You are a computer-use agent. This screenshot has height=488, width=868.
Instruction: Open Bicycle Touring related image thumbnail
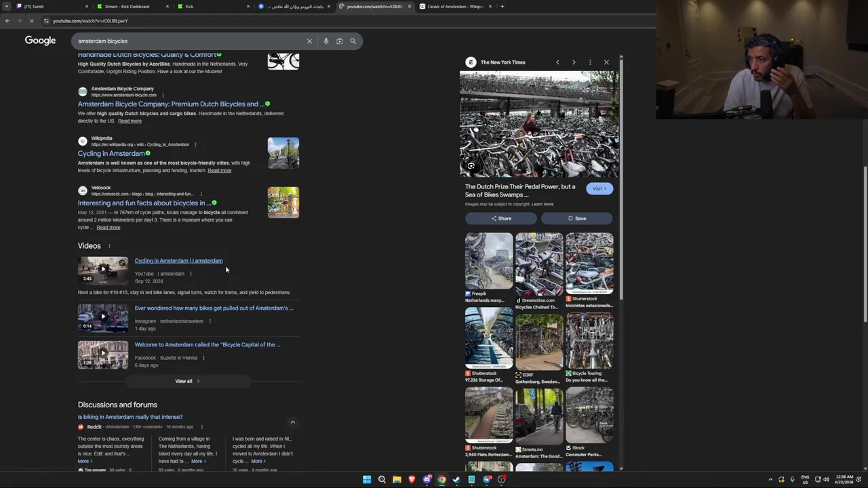pos(589,341)
